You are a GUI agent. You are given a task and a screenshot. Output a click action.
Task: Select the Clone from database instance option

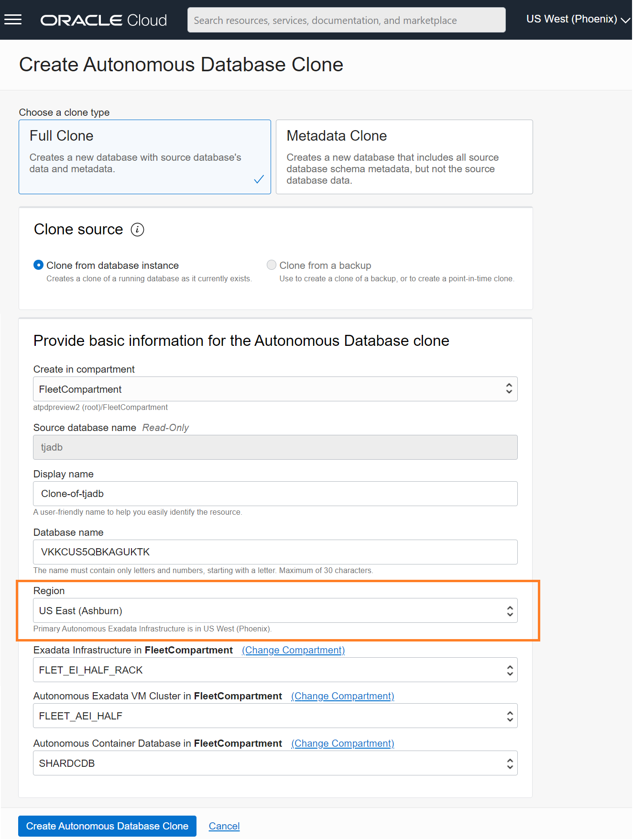(38, 265)
